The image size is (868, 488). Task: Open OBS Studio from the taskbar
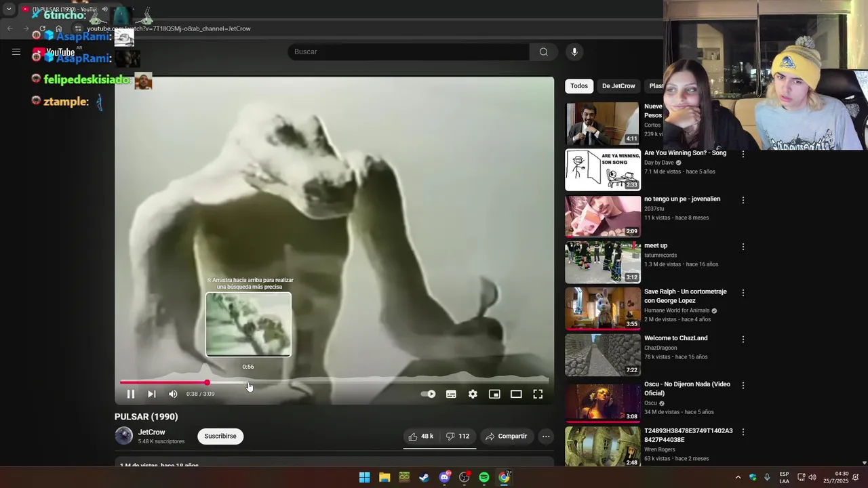tap(465, 477)
